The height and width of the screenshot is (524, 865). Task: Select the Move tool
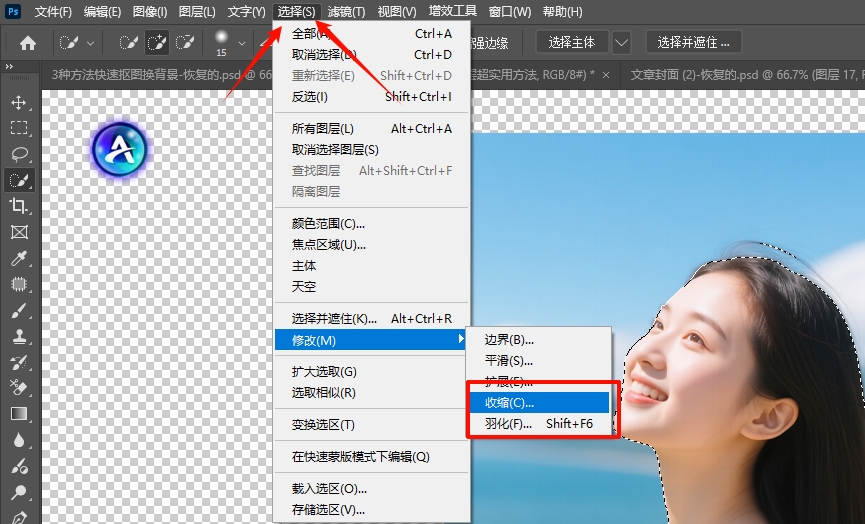coord(18,103)
